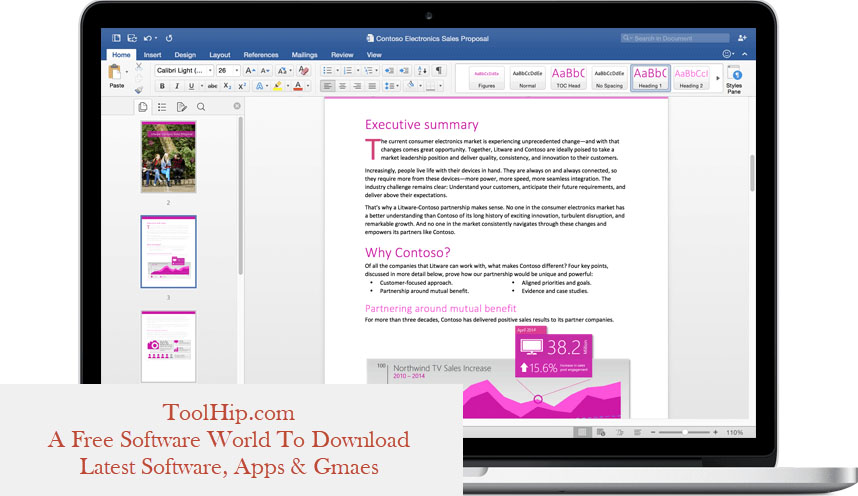
Task: Click the sidebar layout icon in title bar
Action: pos(116,38)
